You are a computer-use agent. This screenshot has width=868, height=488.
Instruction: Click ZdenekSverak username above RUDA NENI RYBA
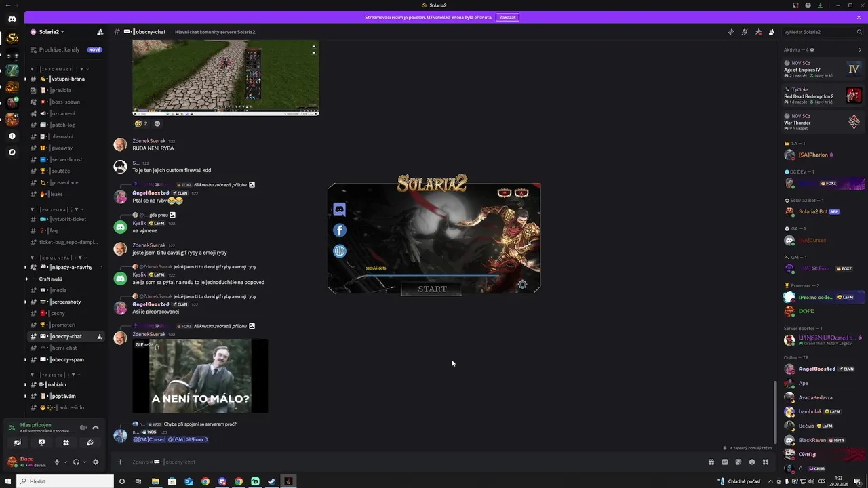click(x=149, y=141)
